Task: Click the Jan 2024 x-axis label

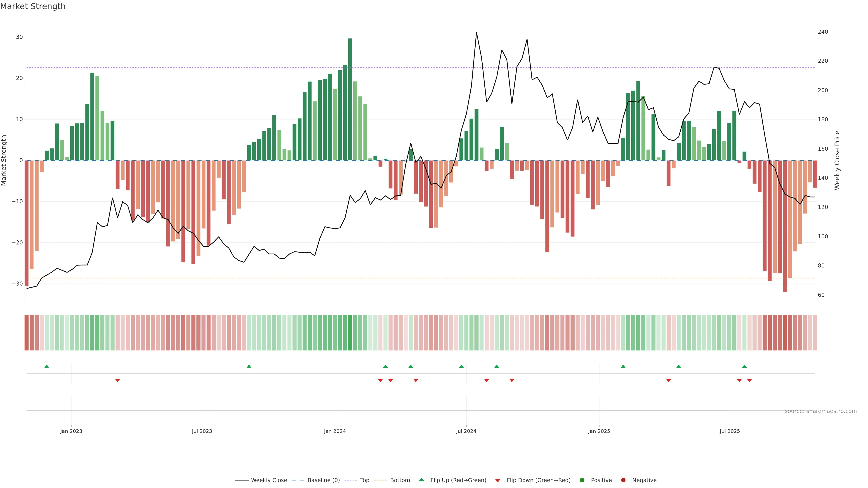Action: (335, 431)
